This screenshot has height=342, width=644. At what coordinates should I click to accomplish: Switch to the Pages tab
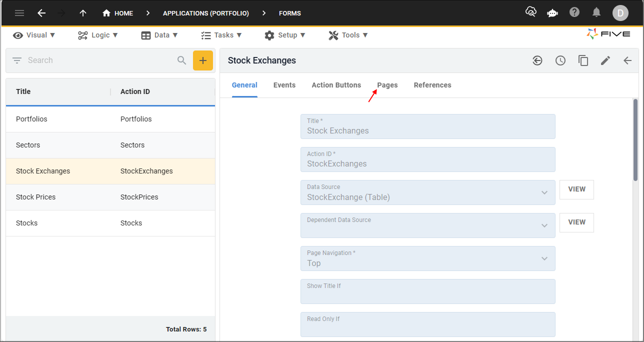coord(387,85)
